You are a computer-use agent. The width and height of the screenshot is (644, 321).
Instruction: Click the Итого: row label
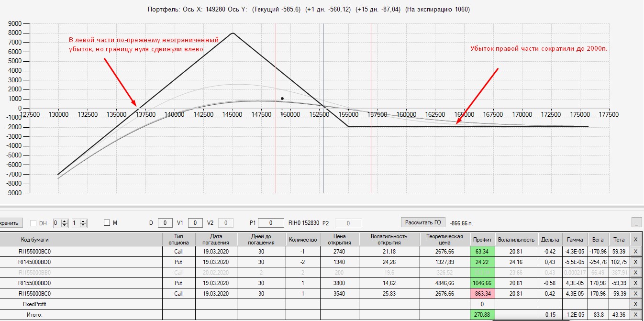coord(34,315)
